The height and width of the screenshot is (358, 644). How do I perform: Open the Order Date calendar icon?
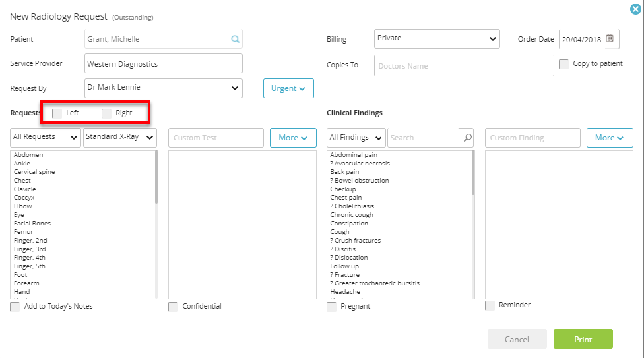(x=610, y=39)
